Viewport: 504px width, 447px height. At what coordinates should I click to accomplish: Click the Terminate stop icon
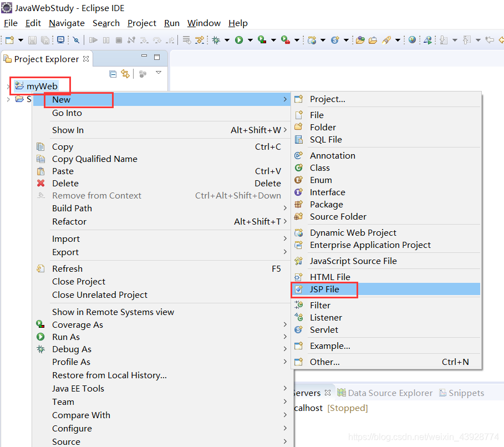coord(119,40)
